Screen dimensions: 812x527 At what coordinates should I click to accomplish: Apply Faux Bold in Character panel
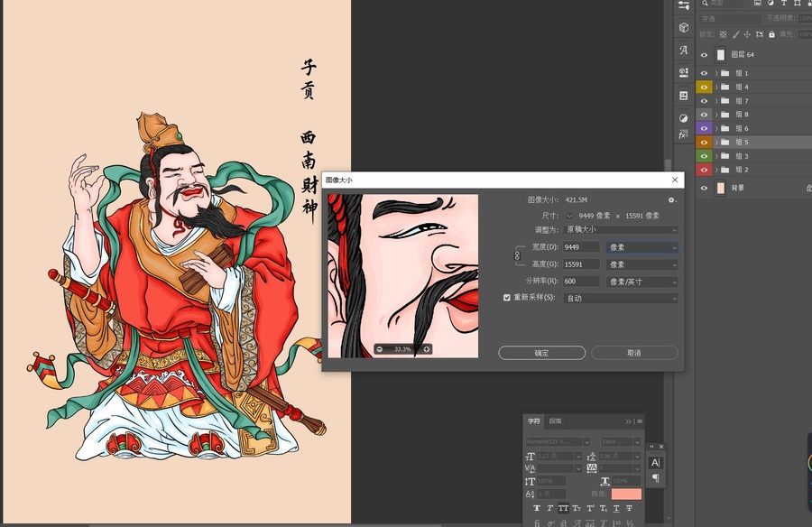537,508
